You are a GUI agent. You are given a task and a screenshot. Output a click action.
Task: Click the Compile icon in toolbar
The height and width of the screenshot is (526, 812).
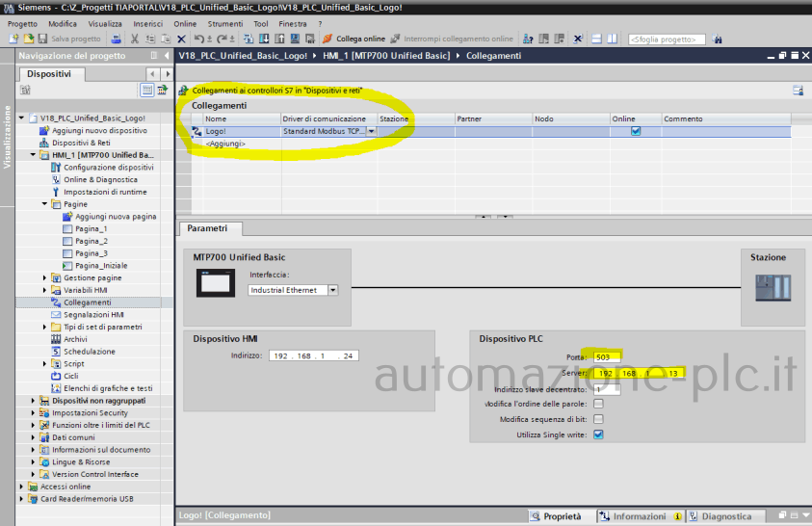click(249, 39)
